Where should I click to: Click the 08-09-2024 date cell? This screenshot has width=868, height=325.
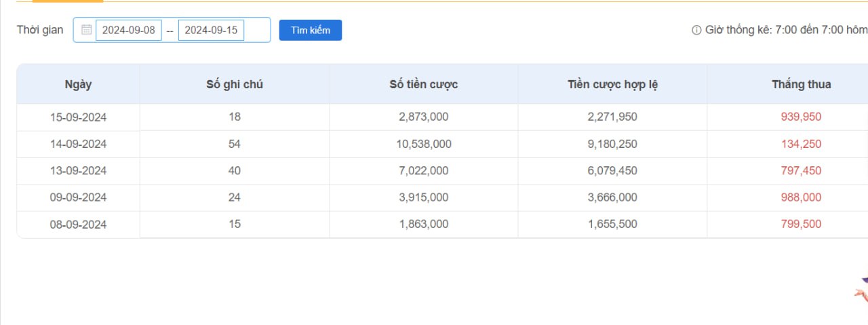click(x=78, y=225)
